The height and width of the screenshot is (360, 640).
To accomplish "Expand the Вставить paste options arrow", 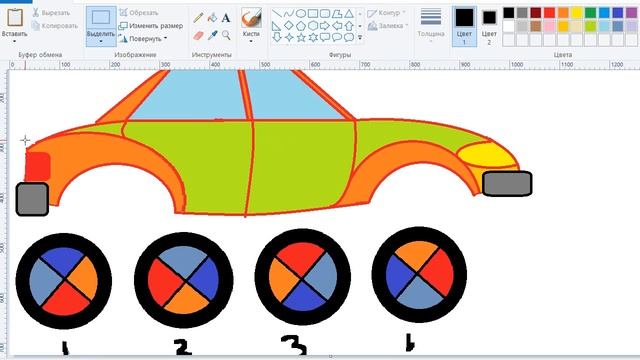I will click(15, 41).
